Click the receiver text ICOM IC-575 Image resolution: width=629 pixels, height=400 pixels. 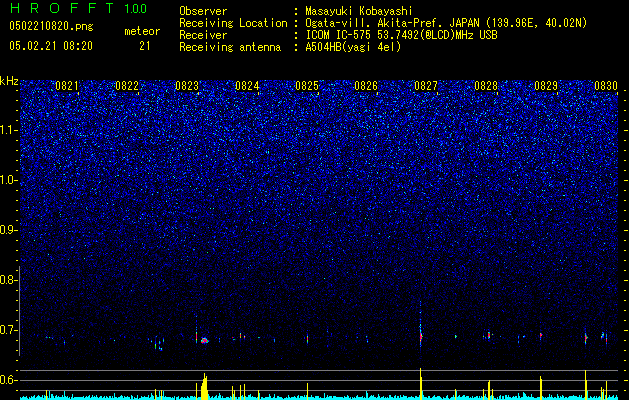tap(339, 35)
